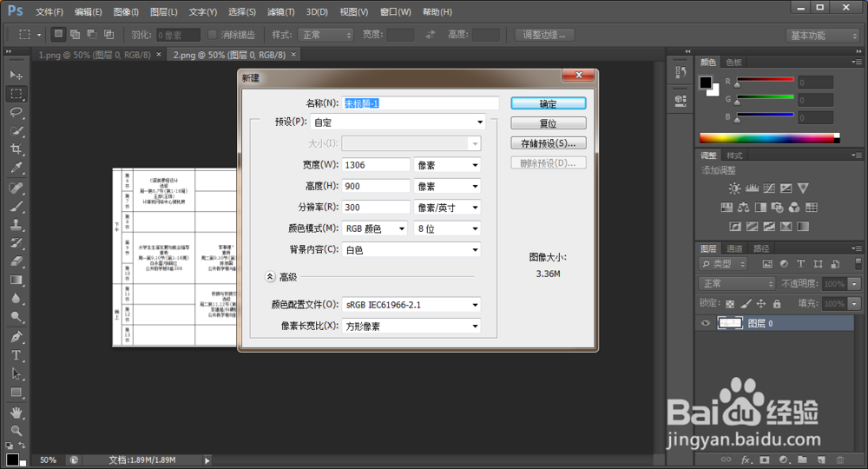Open the 背景内容 白色 dropdown
This screenshot has height=469, width=868.
click(411, 250)
